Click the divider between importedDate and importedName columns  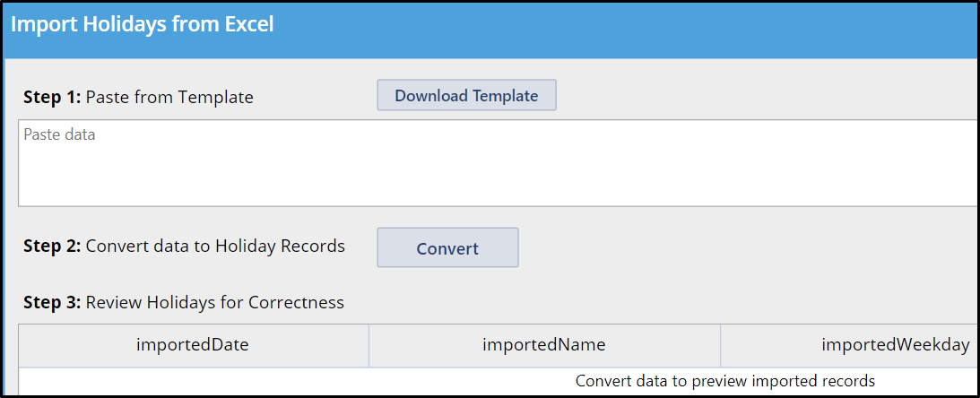coord(369,345)
